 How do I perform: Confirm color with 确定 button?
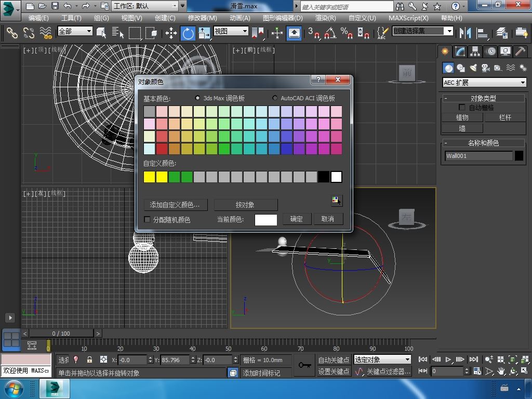(296, 219)
